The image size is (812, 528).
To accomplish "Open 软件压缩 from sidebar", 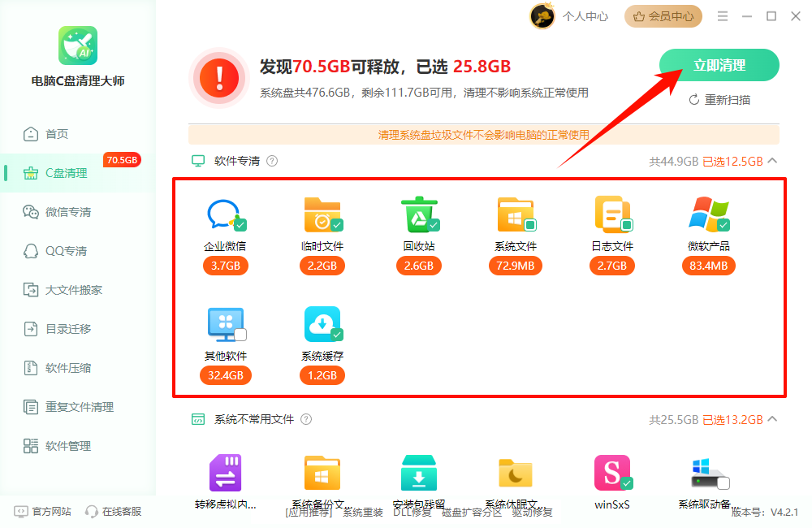I will pos(58,368).
